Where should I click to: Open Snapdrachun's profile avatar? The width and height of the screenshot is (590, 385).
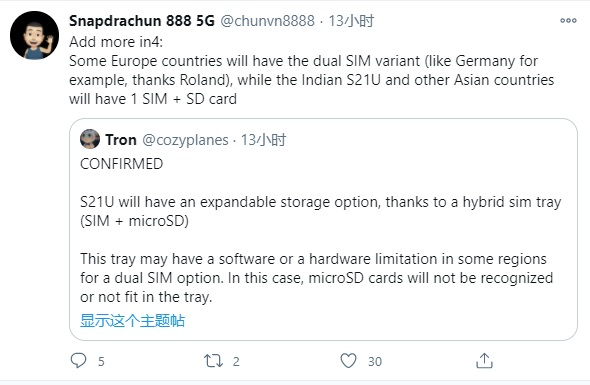pos(34,35)
